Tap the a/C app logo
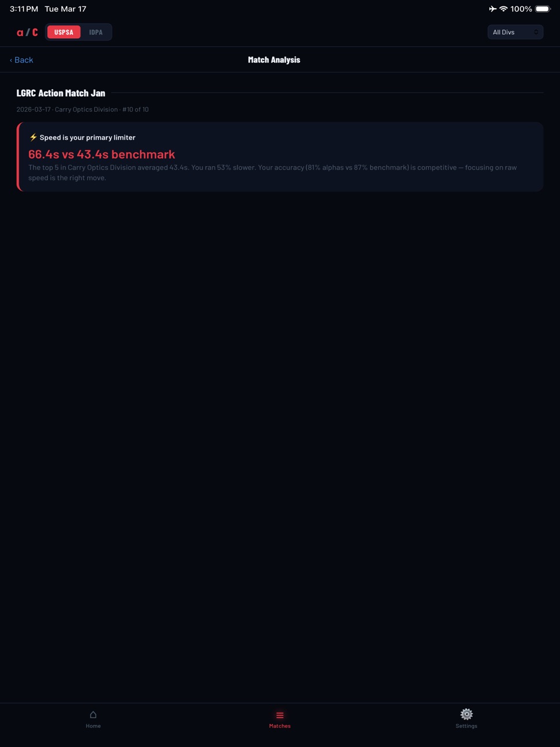This screenshot has height=747, width=560. pyautogui.click(x=27, y=32)
